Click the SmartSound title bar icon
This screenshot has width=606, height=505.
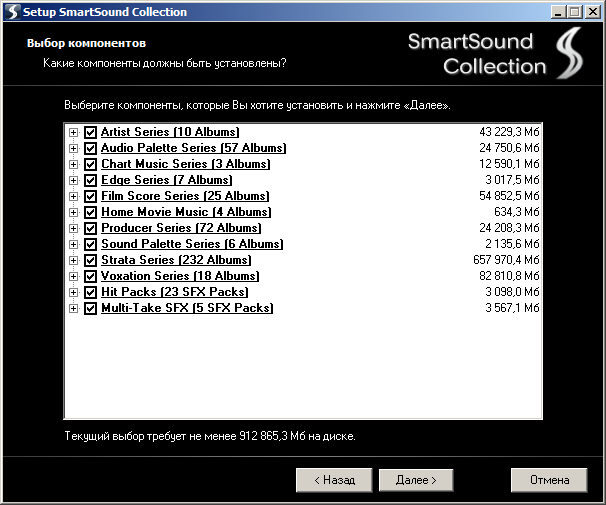(x=12, y=12)
